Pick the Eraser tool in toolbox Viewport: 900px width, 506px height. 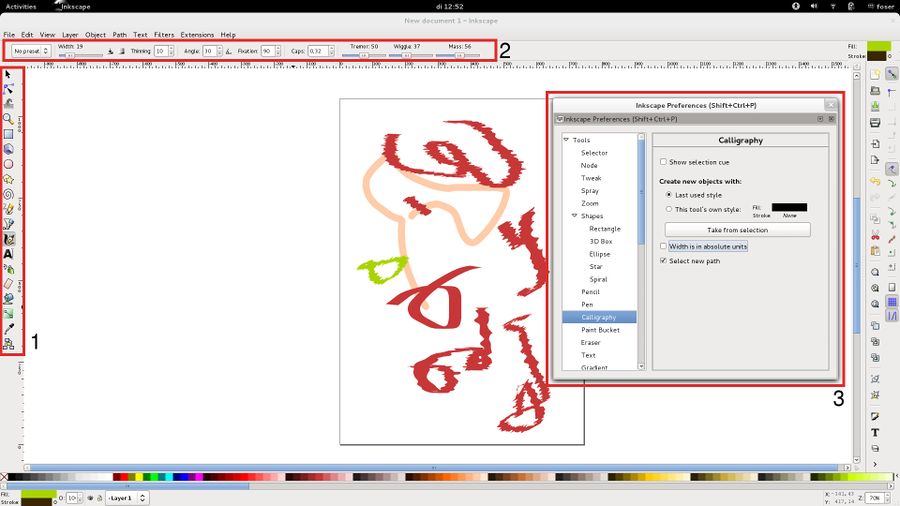pos(9,283)
